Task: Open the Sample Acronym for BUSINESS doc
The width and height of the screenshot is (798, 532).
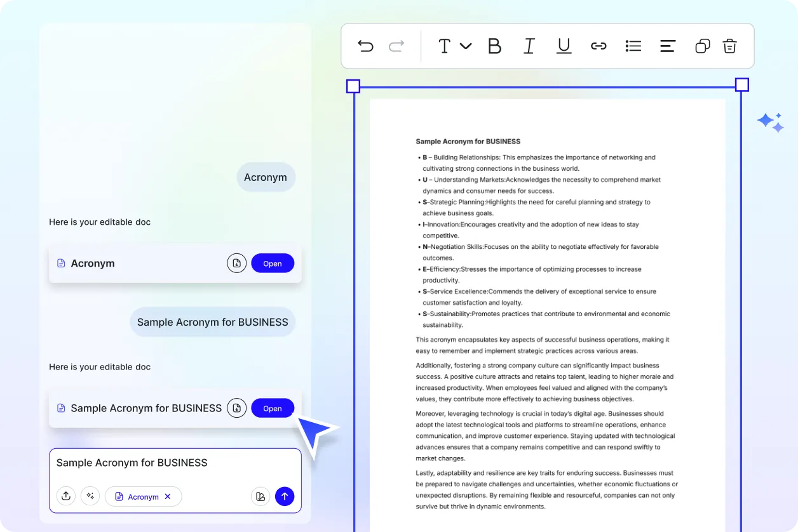Action: [x=273, y=408]
